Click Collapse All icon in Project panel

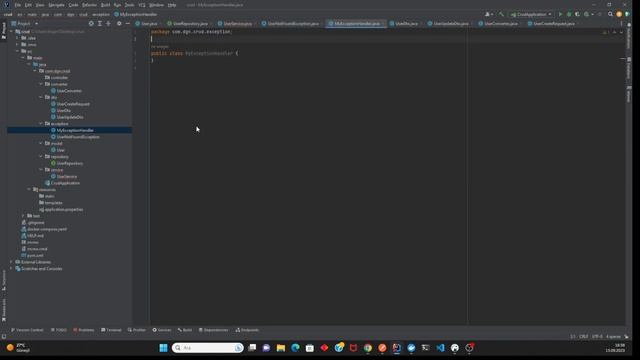(108, 24)
